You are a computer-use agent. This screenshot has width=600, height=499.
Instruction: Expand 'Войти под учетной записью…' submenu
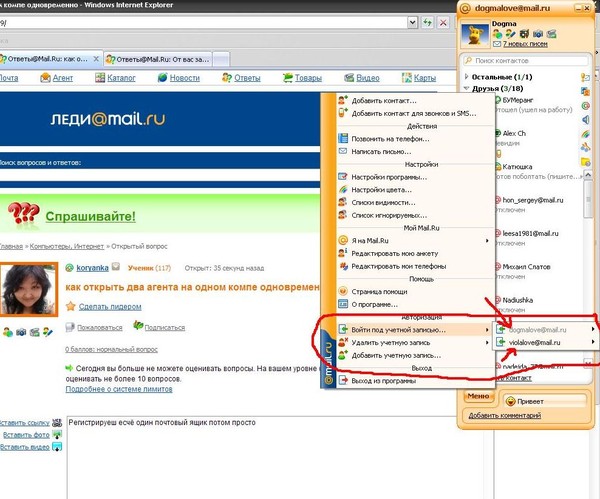pyautogui.click(x=415, y=329)
